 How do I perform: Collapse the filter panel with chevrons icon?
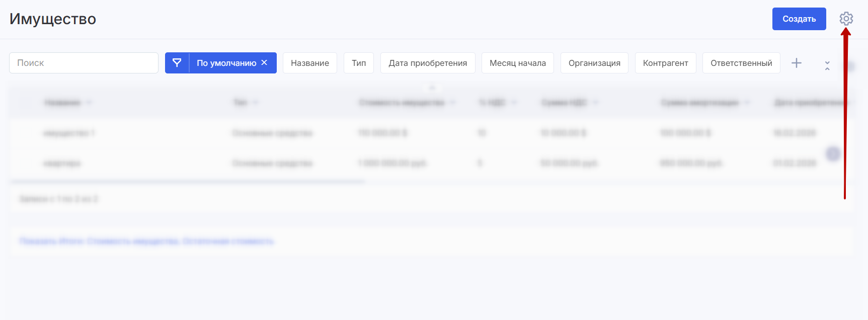click(827, 65)
